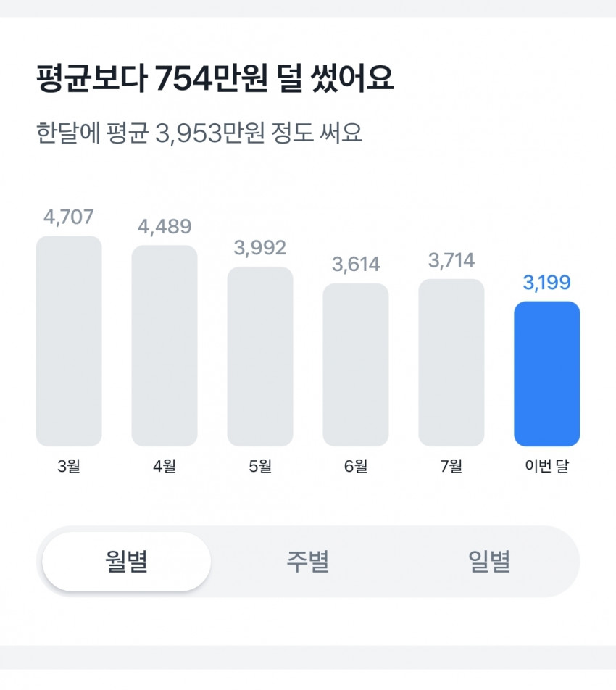The image size is (616, 690).
Task: Tap the 6월 bar in chart
Action: [356, 365]
